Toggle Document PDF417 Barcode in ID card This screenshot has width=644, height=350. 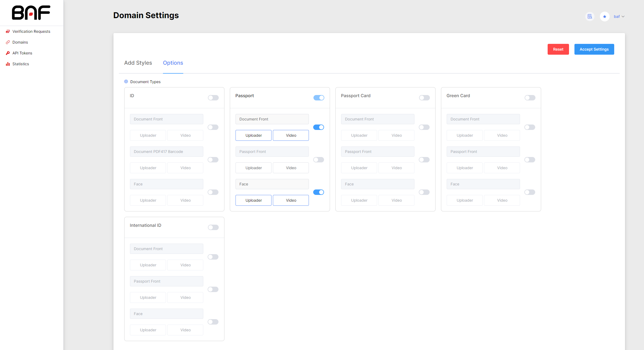pos(213,160)
